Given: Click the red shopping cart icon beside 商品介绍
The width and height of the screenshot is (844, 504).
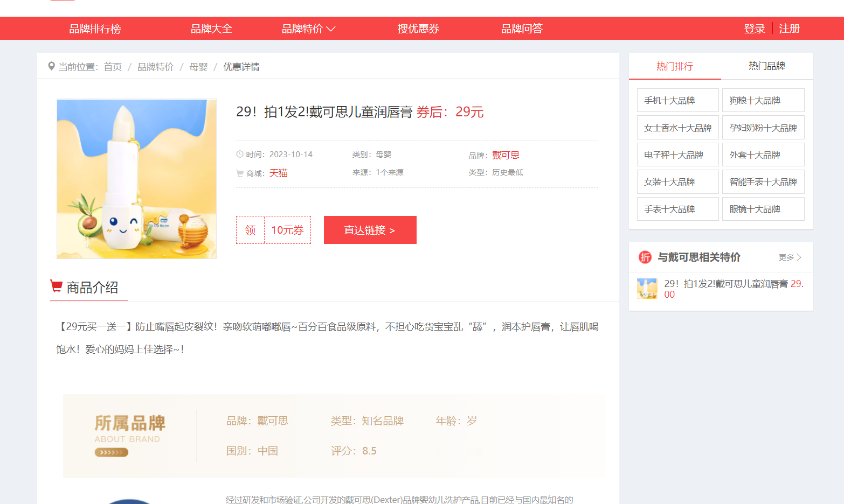Looking at the screenshot, I should 56,286.
